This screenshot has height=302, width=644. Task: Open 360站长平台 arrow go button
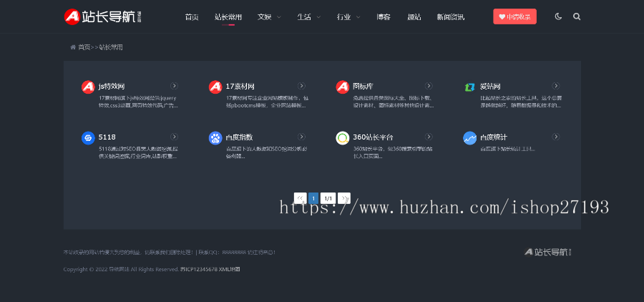(429, 137)
